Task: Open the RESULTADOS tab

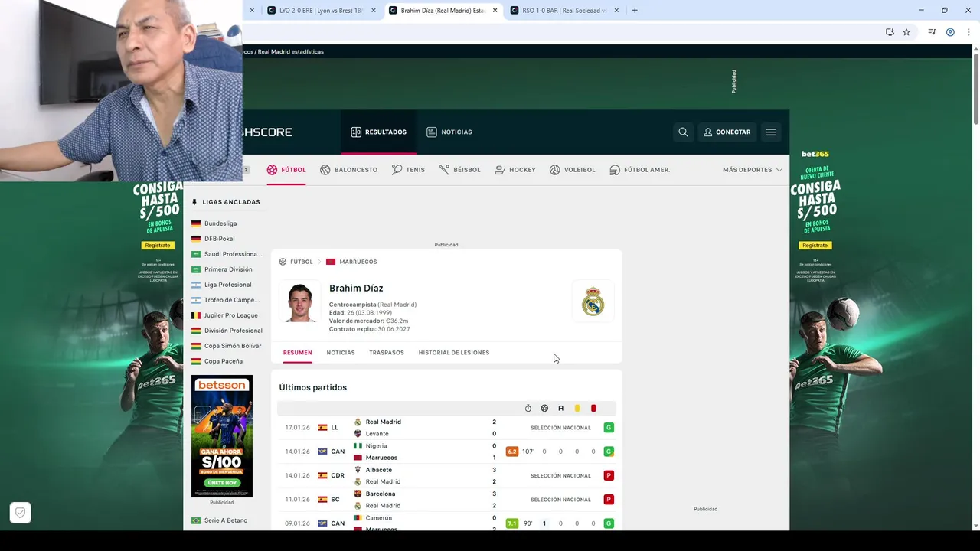Action: (x=378, y=132)
